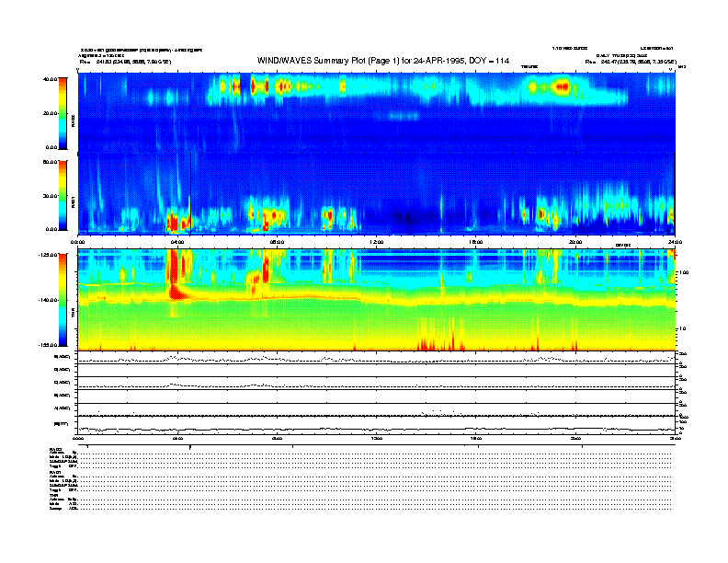The height and width of the screenshot is (563, 728).
Task: Click the 30.00 label on RAD1 color bar
Action: click(51, 196)
